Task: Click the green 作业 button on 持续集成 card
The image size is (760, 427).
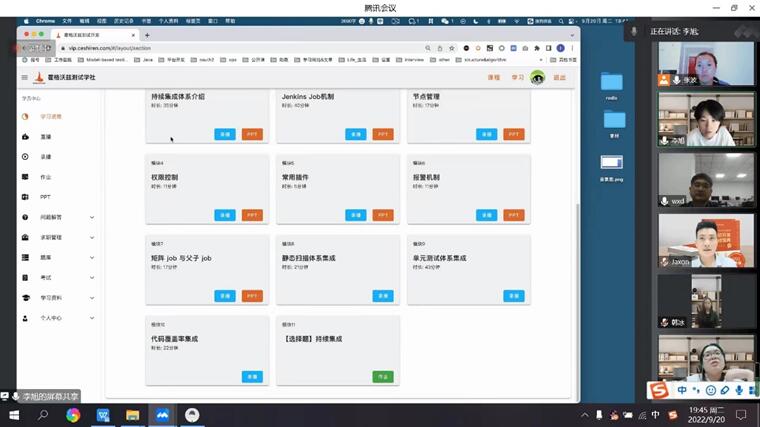Action: pyautogui.click(x=382, y=377)
